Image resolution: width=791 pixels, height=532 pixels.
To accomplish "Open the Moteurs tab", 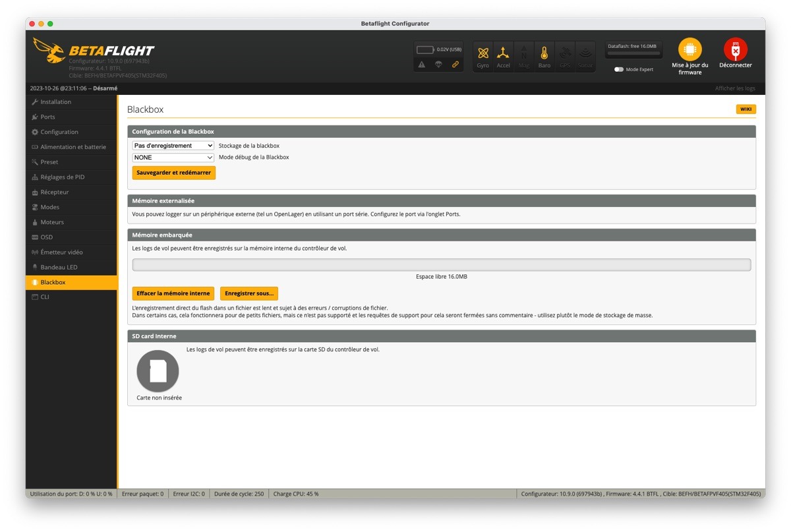I will click(x=71, y=222).
